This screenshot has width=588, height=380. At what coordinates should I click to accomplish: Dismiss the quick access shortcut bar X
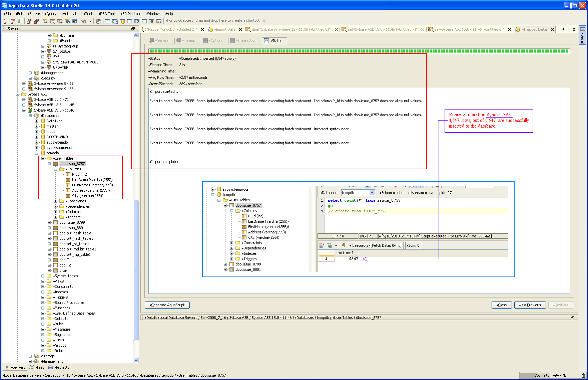[x=264, y=21]
